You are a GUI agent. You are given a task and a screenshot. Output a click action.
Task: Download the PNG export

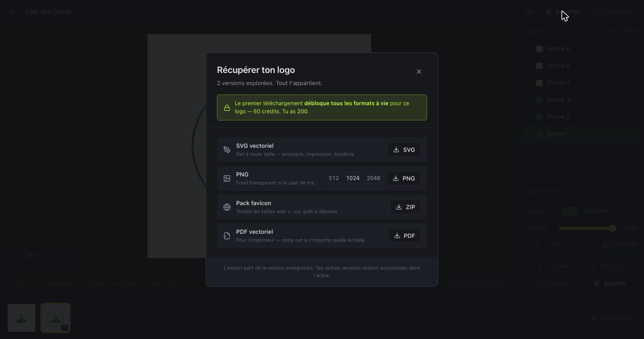click(x=404, y=178)
